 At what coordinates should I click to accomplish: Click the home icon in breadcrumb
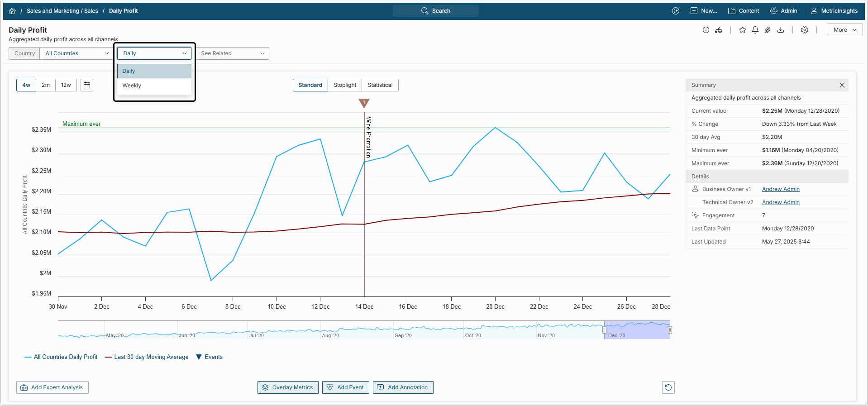[x=12, y=11]
